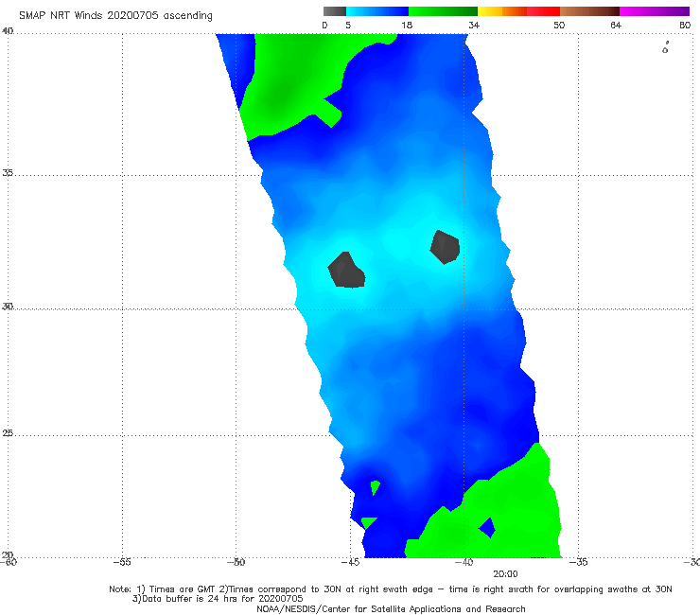Select the green segment of the wind color bar
The height and width of the screenshot is (615, 700).
point(443,11)
